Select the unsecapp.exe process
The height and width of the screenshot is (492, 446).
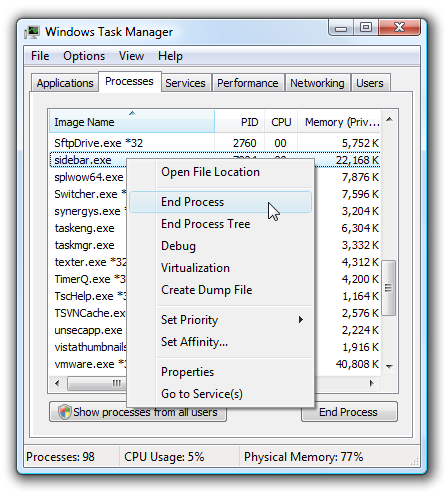(89, 330)
